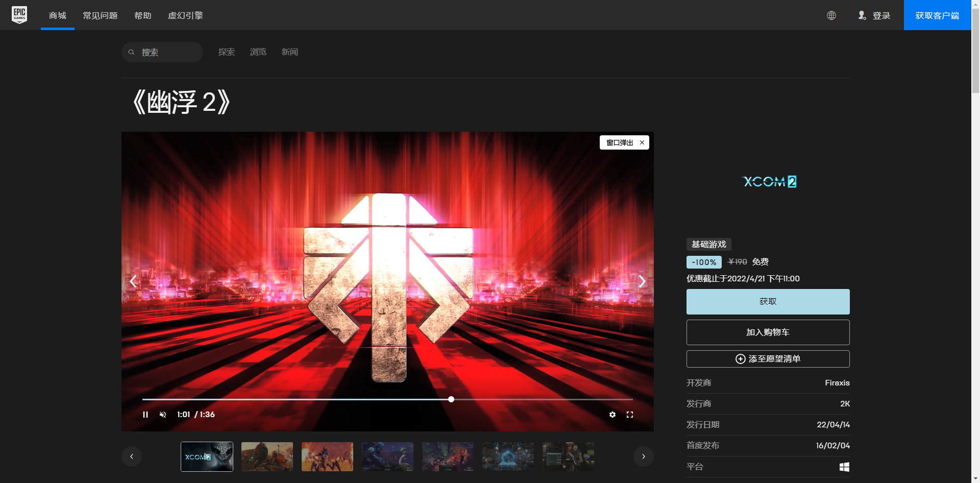
Task: Click the video progress bar handle
Action: 451,399
